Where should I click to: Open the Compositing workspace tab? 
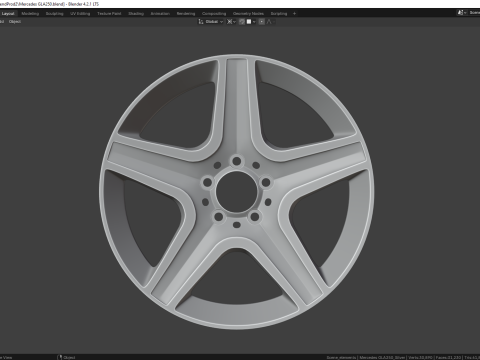[x=214, y=14]
